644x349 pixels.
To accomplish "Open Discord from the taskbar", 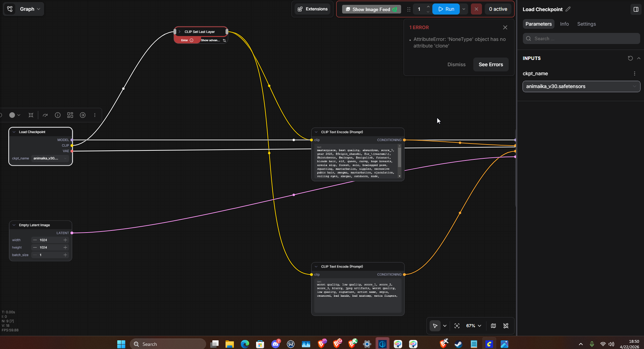I will 276,344.
